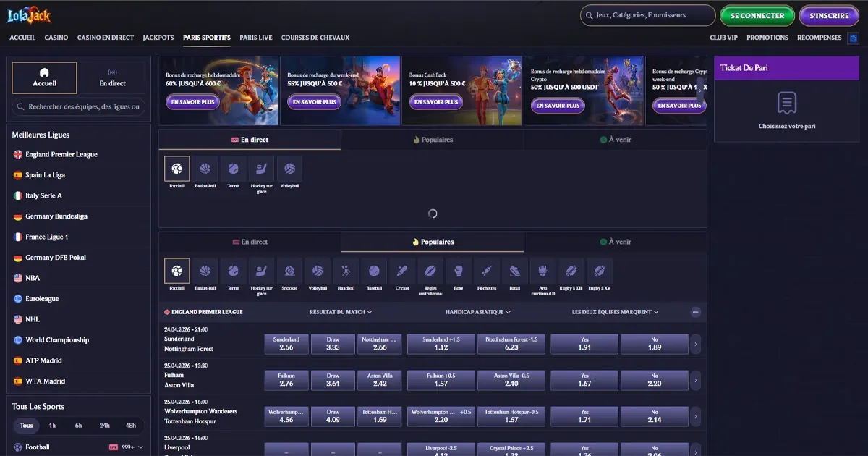Click the bet slip icon in Ticket De Pari
The height and width of the screenshot is (456, 868).
[787, 103]
